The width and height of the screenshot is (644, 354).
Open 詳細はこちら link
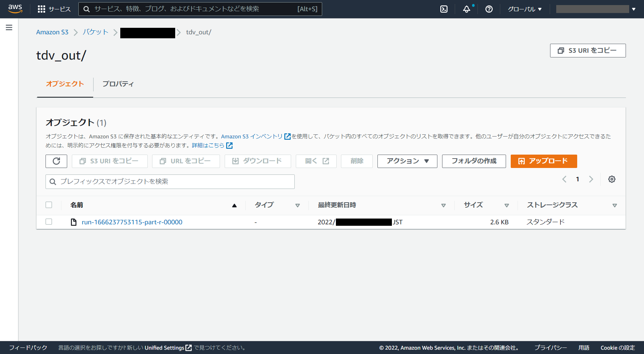click(x=208, y=146)
